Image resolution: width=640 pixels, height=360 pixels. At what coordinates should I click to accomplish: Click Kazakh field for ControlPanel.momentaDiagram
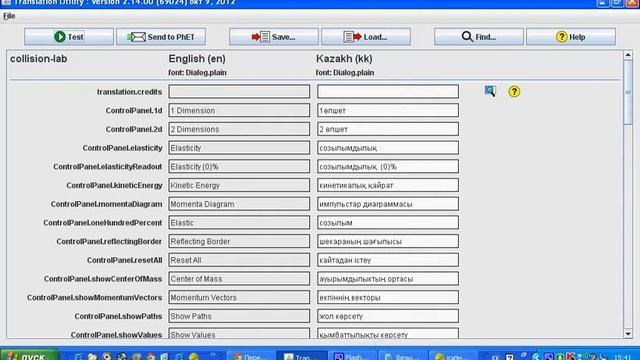pos(388,204)
